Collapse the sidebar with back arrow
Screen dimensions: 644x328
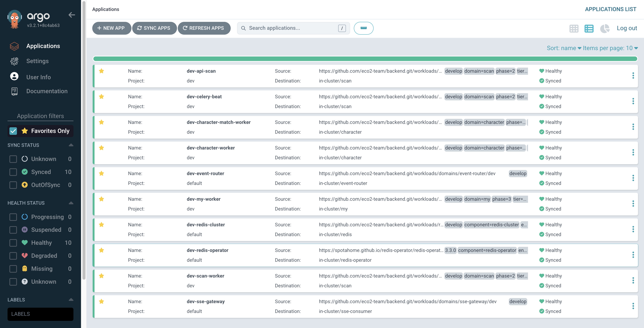(72, 15)
